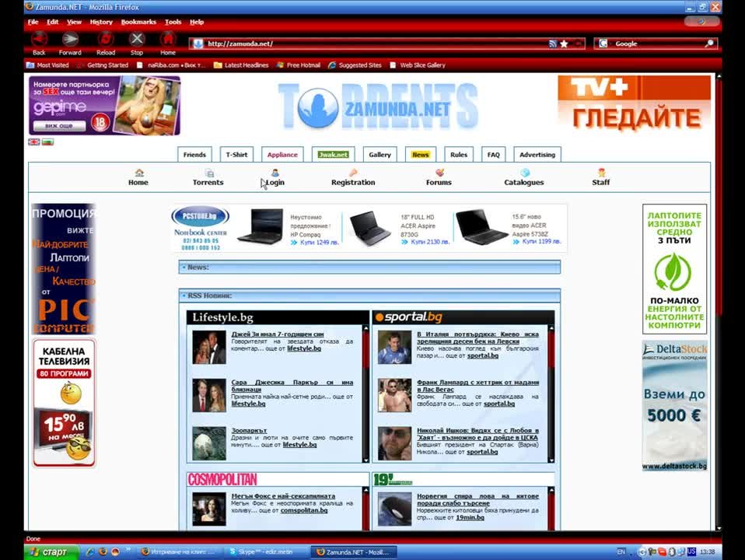Select the Jwak.net tab
The width and height of the screenshot is (745, 560).
tap(333, 155)
